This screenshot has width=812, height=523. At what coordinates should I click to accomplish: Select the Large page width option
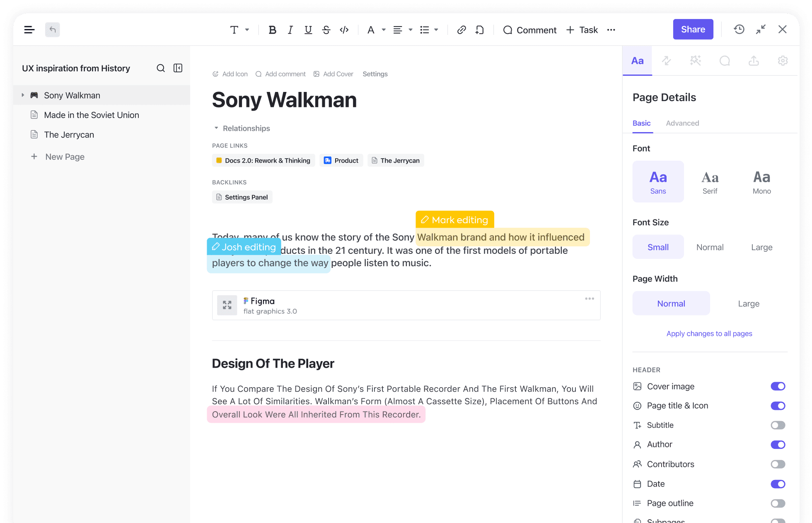(x=749, y=303)
